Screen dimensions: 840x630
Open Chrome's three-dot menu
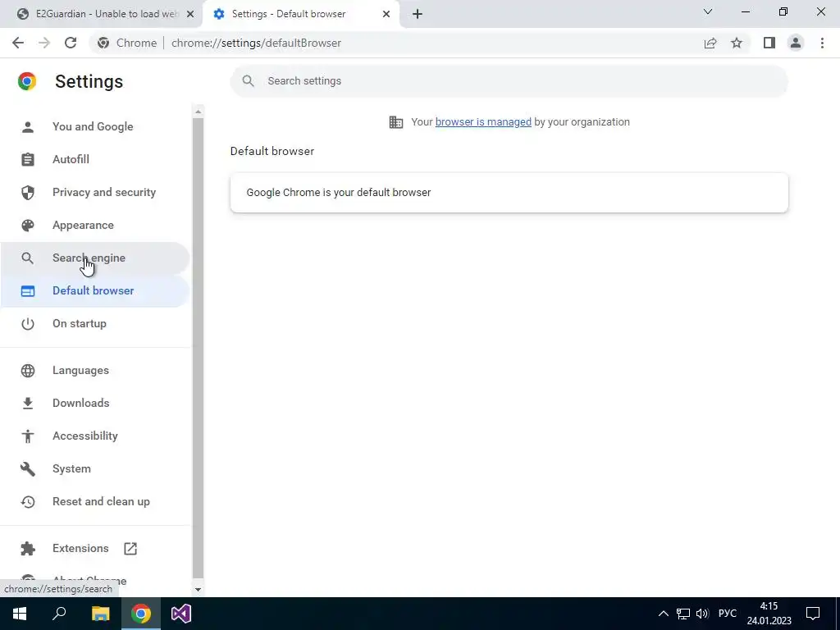point(822,43)
